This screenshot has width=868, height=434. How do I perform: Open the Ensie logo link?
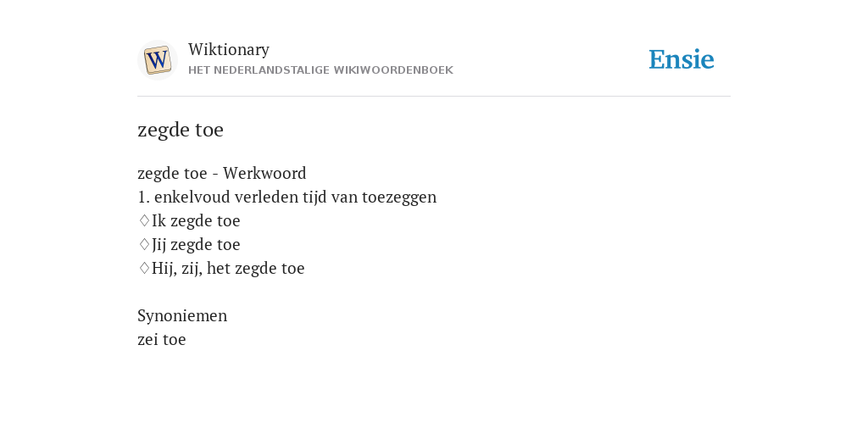(682, 59)
